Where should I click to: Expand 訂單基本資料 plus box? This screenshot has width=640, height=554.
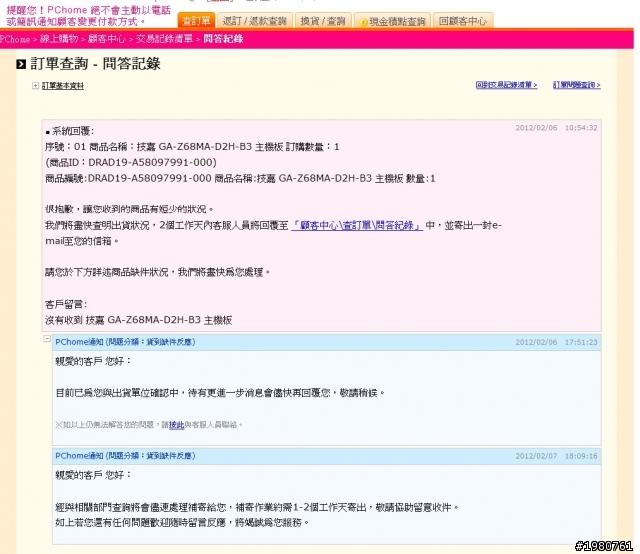click(x=36, y=86)
